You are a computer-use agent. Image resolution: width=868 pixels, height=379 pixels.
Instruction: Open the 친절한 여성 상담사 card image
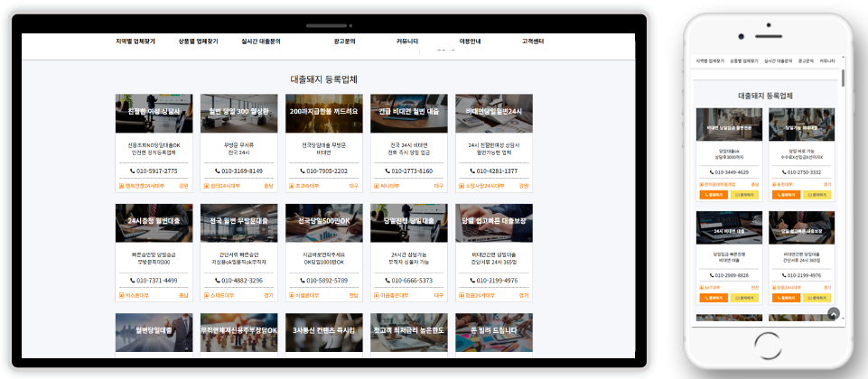pos(154,113)
